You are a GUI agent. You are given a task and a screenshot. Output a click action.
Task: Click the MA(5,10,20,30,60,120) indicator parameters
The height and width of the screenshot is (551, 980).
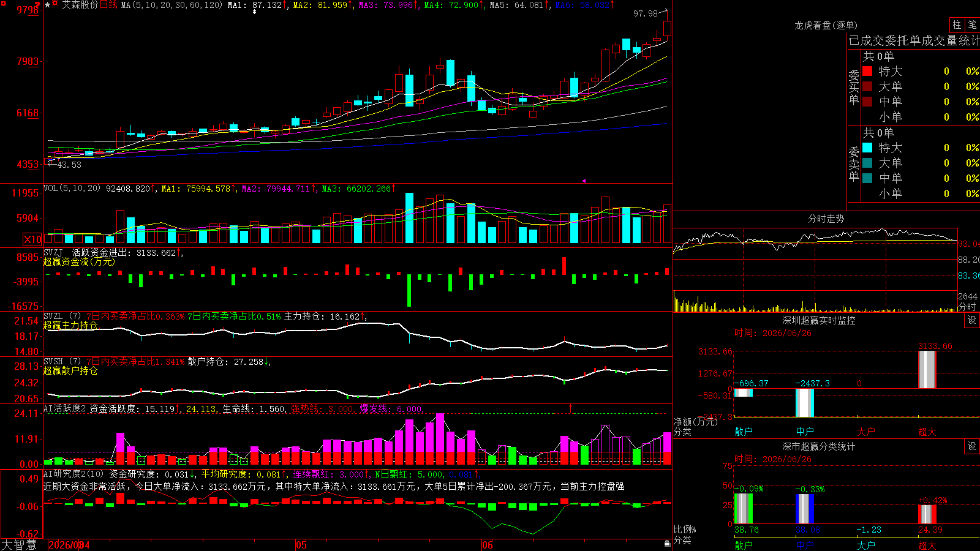[171, 5]
